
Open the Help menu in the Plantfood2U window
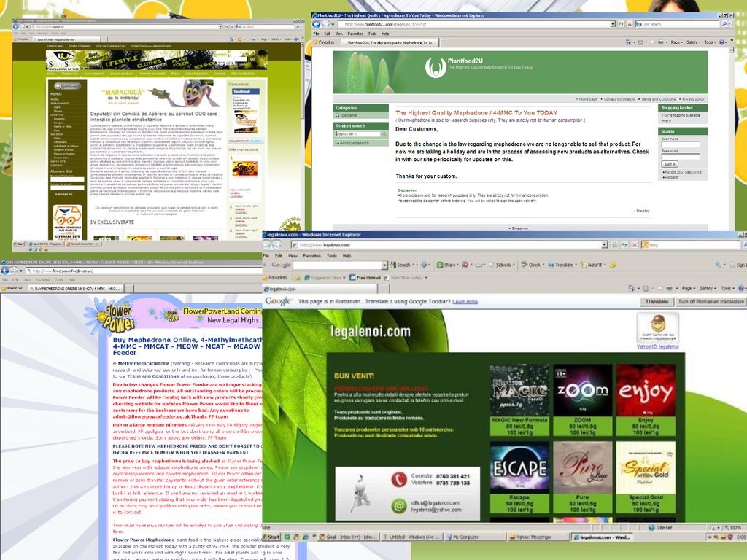[385, 34]
